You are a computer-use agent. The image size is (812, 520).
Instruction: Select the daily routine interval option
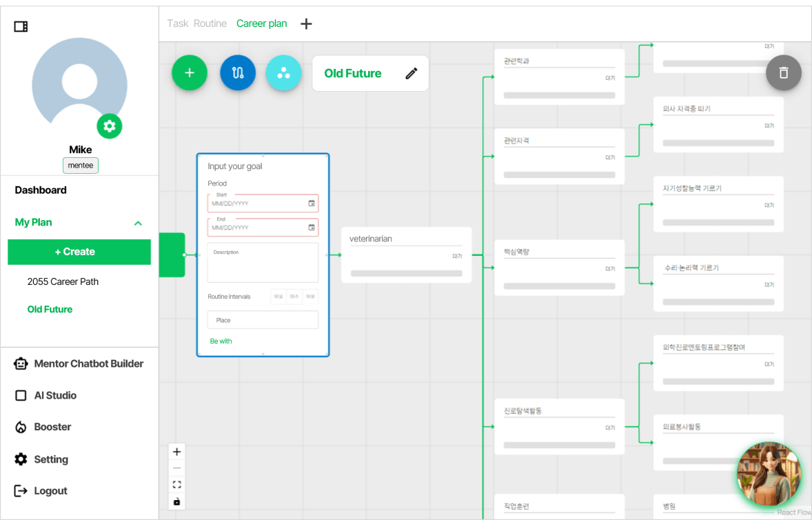pyautogui.click(x=278, y=297)
